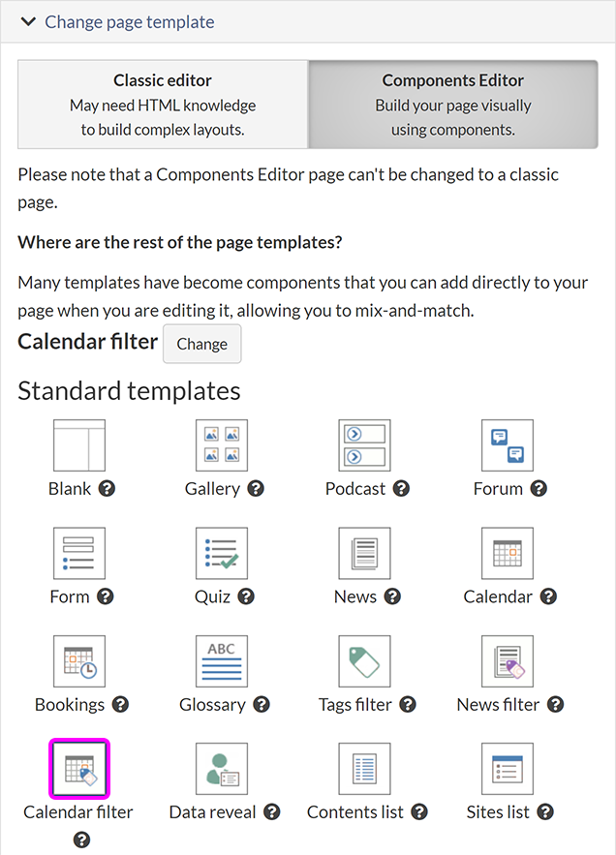The image size is (616, 855).
Task: Pick the Sites list template icon
Action: click(508, 769)
